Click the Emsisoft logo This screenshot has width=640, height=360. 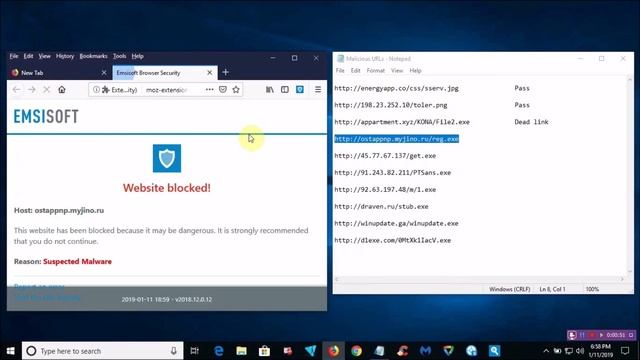[x=46, y=117]
